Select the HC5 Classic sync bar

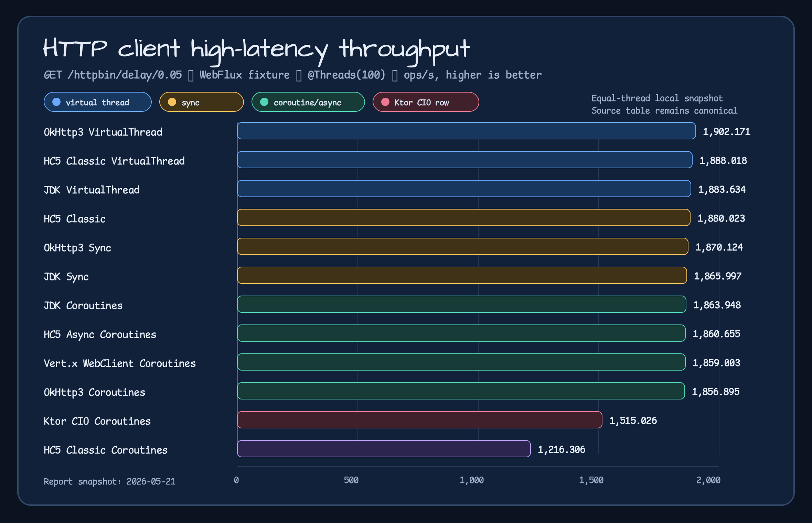pyautogui.click(x=464, y=217)
